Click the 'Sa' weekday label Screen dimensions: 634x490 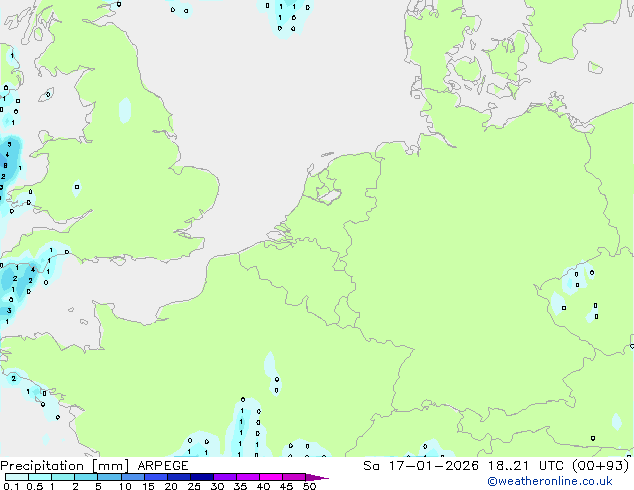pyautogui.click(x=371, y=466)
